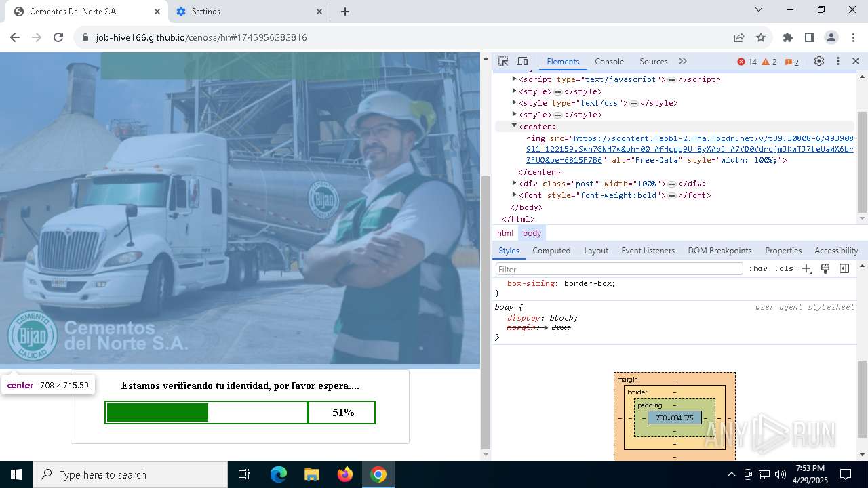Screen dimensions: 868x488
Task: Open Windows Start menu
Action: pyautogui.click(x=16, y=474)
